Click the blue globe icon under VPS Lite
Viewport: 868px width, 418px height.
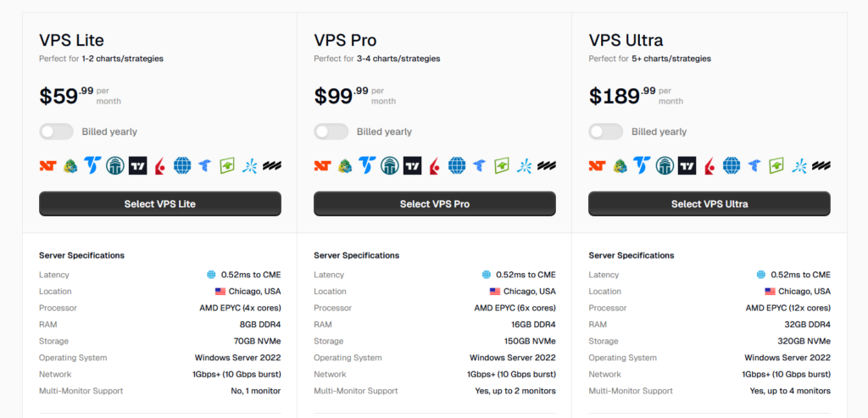point(182,165)
